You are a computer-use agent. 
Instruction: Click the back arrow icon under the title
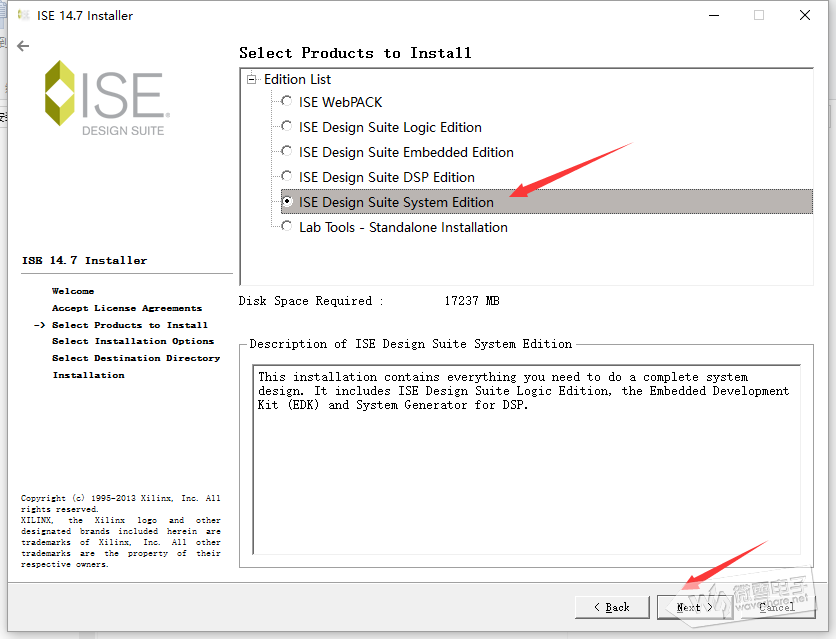pos(23,46)
